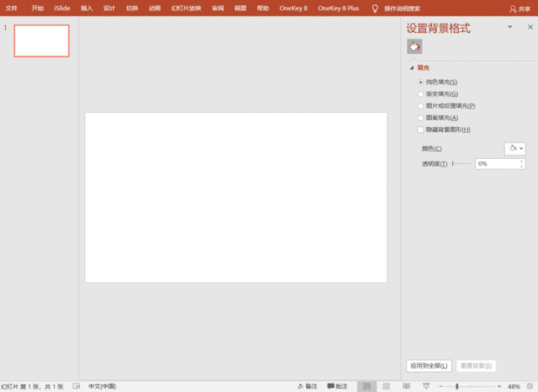The image size is (538, 392).
Task: Toggle notes pane with 备注 button
Action: [x=307, y=386]
